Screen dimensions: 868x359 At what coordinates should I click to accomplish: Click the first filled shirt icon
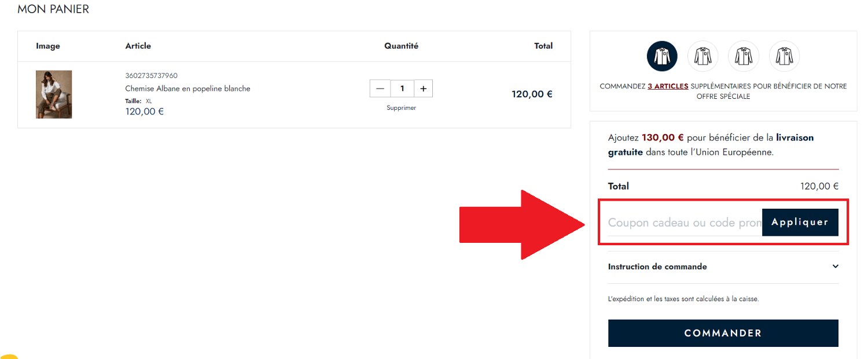[x=661, y=56]
